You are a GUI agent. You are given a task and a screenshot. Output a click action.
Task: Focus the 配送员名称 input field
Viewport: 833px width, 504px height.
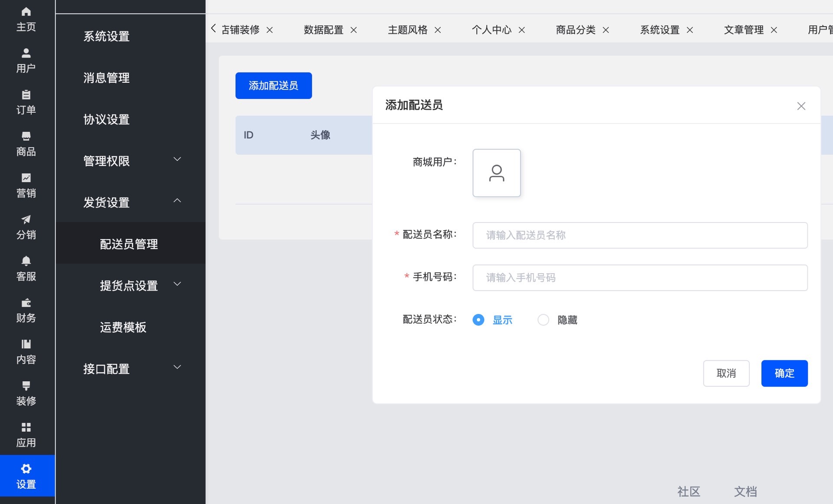pos(640,235)
